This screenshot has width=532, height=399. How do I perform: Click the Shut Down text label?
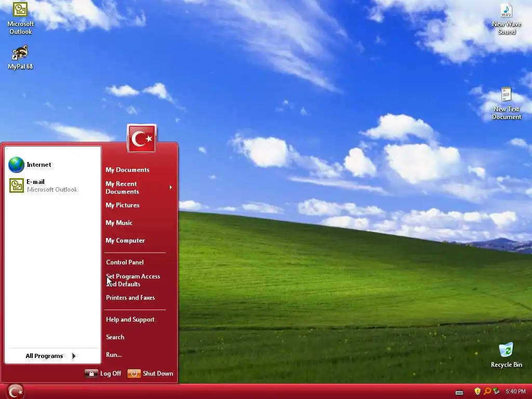pos(158,374)
